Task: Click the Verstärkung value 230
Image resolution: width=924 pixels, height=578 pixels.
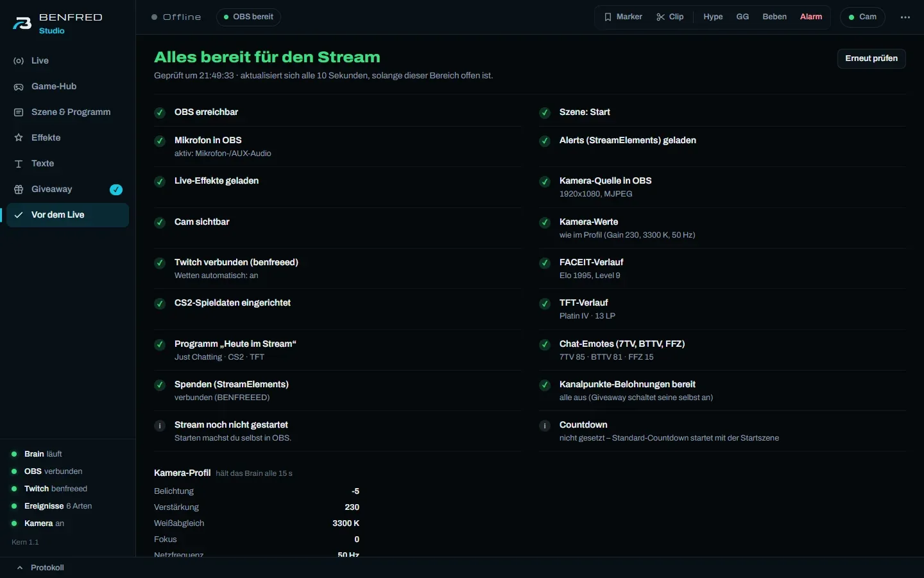Action: coord(352,507)
